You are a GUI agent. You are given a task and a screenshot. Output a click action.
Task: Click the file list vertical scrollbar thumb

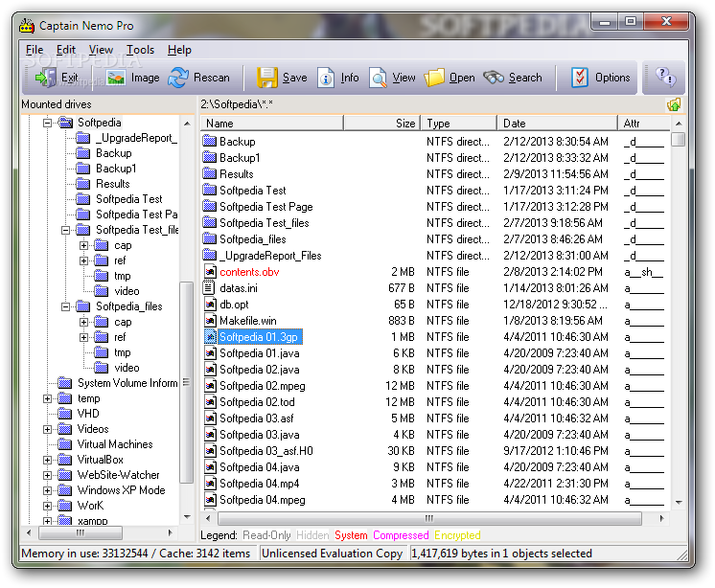pos(679,139)
